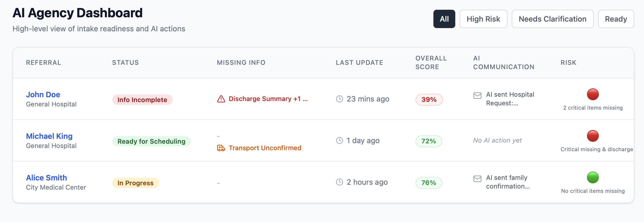Open John Doe's referral details
Image resolution: width=644 pixels, height=222 pixels.
pyautogui.click(x=43, y=95)
